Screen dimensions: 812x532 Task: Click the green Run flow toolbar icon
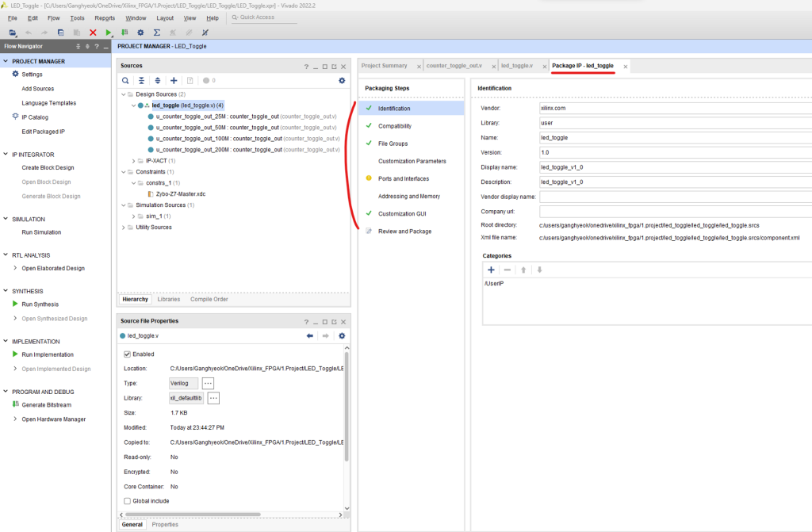[x=109, y=33]
